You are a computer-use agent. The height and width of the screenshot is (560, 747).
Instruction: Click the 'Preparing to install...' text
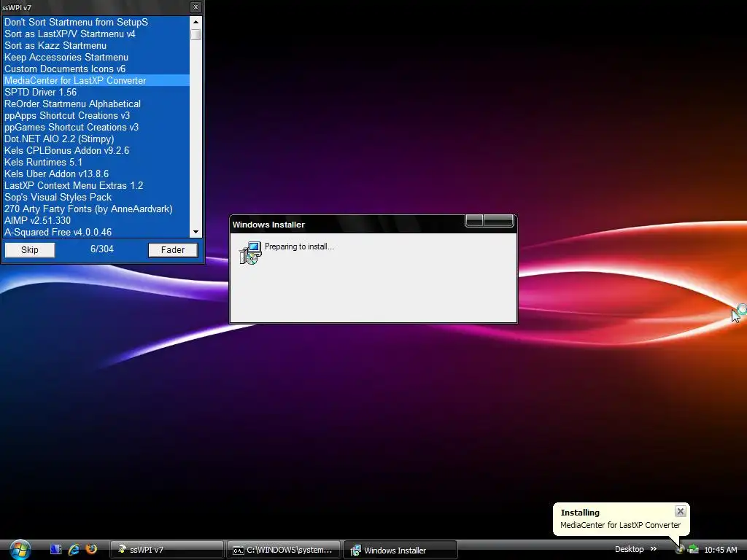tap(299, 246)
